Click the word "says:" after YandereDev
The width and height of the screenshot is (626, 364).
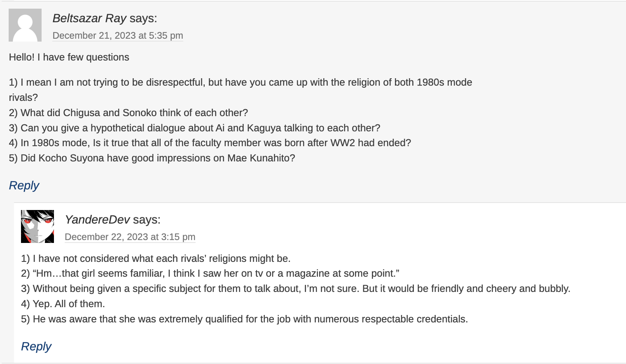pos(147,220)
